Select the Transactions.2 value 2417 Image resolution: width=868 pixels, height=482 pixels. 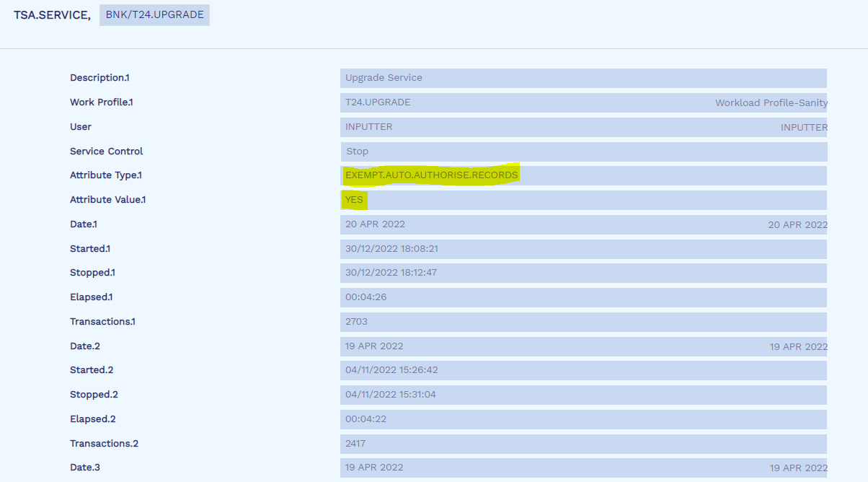coord(356,444)
